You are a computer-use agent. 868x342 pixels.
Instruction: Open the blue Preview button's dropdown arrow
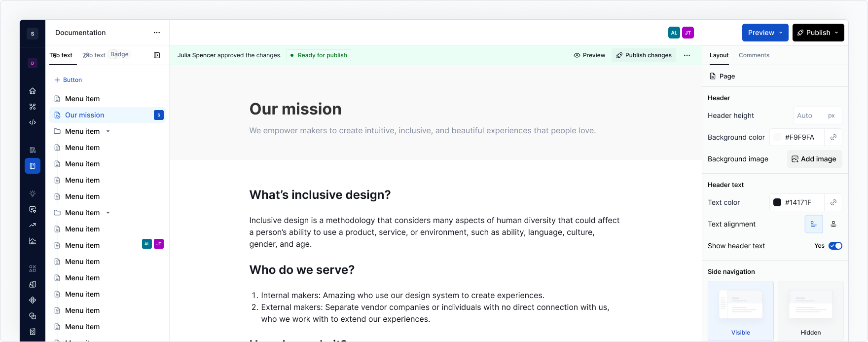point(781,33)
